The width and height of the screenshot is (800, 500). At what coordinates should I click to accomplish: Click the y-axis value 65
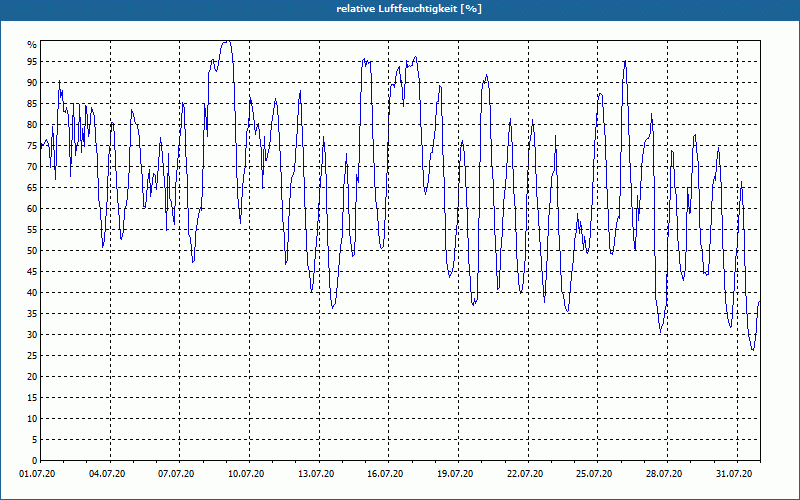pos(32,188)
